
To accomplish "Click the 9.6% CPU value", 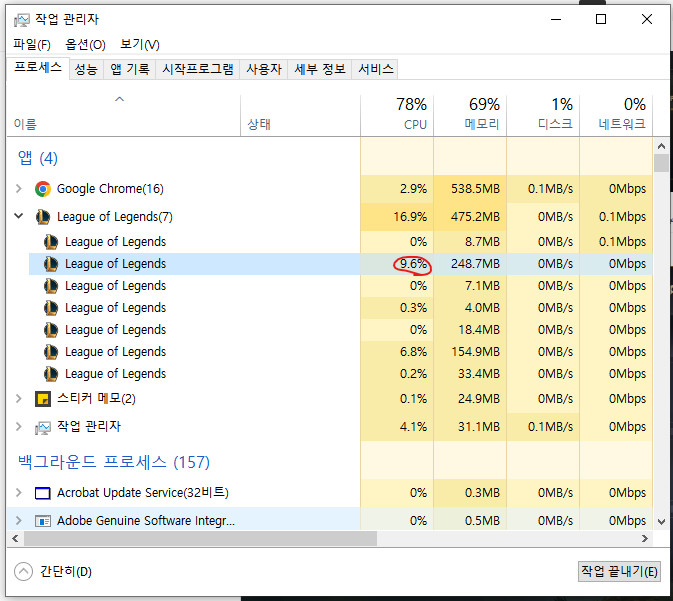I will pos(413,264).
